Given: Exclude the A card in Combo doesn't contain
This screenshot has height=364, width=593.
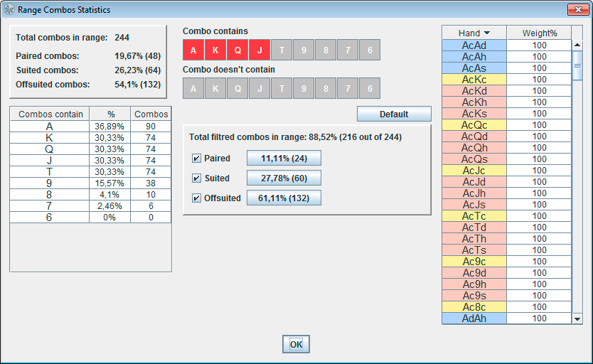Looking at the screenshot, I should (193, 88).
